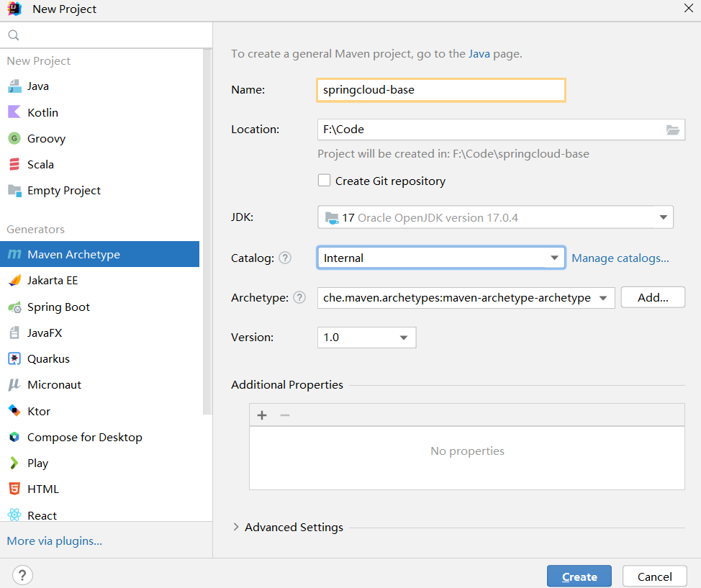This screenshot has width=701, height=588.
Task: Select the Jakarta EE entry text
Action: [53, 281]
